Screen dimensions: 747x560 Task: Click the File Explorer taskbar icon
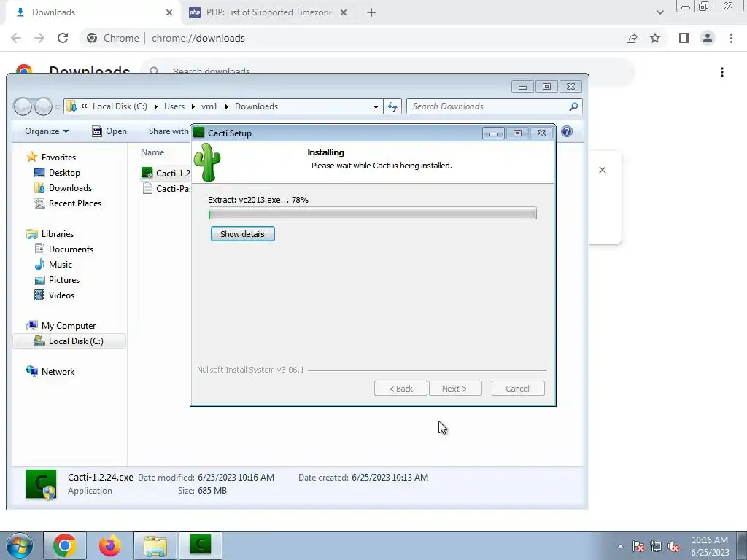click(x=155, y=545)
